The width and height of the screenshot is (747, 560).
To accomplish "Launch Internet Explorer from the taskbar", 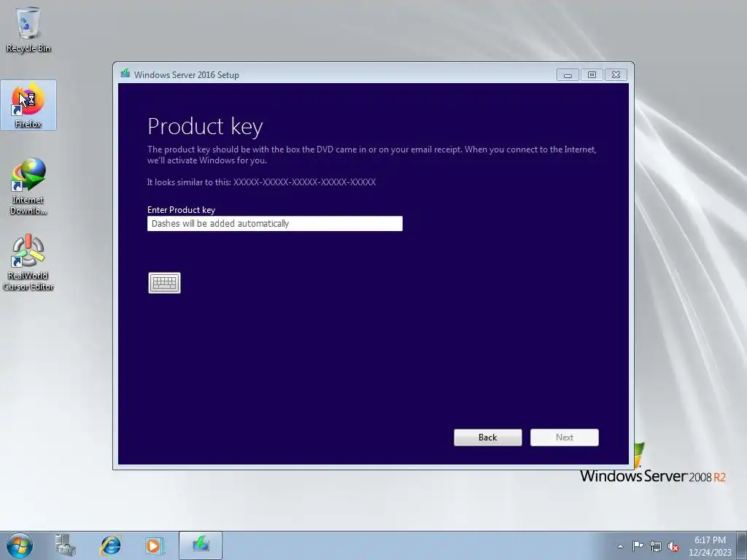I will [x=110, y=545].
